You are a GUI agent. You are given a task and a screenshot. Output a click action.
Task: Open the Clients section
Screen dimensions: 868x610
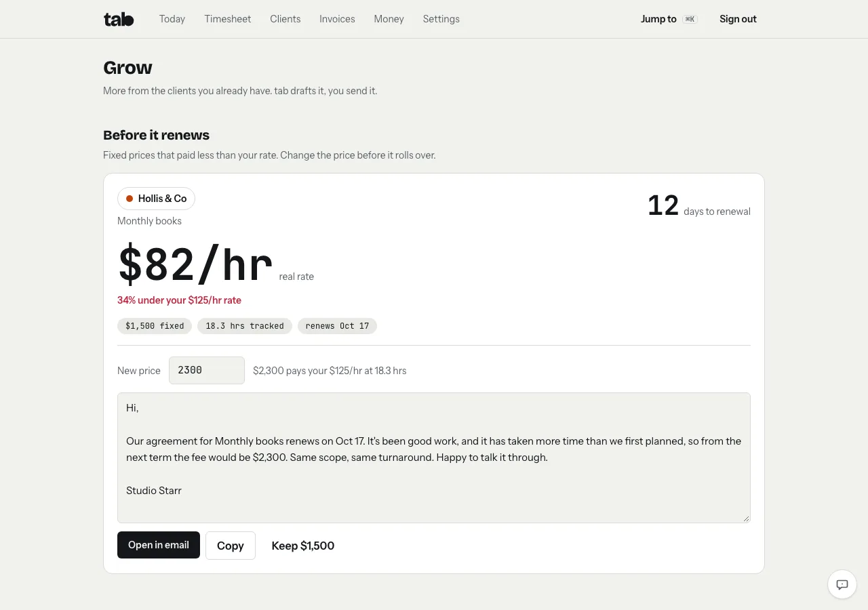coord(285,19)
